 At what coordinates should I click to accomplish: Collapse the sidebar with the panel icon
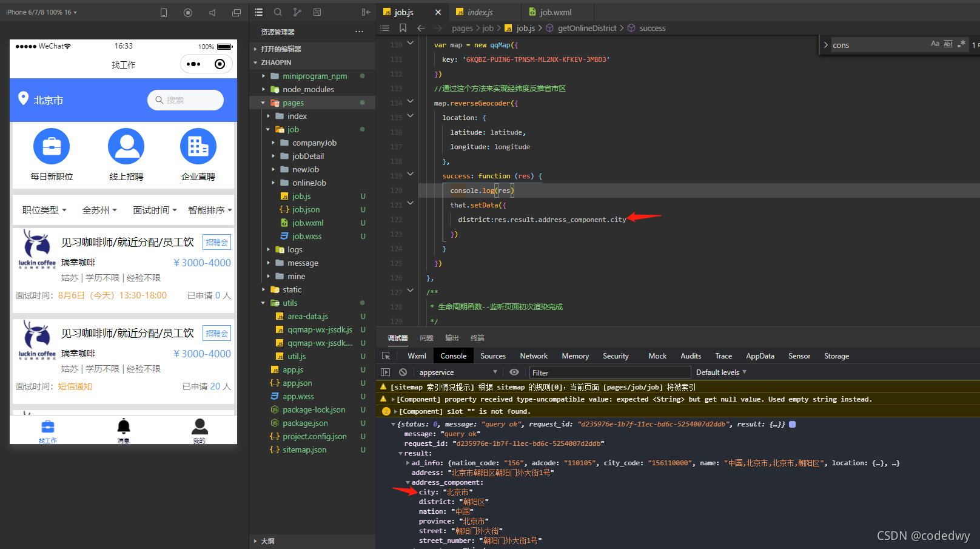click(366, 12)
